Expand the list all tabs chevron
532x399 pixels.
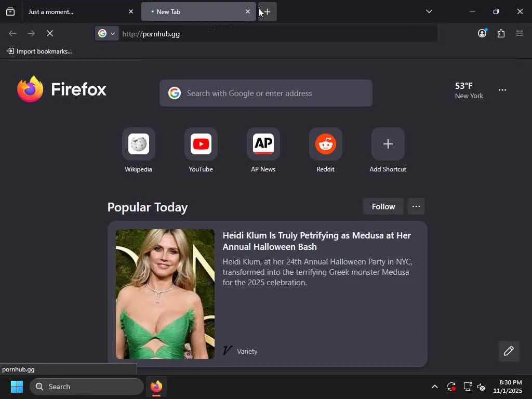point(429,11)
